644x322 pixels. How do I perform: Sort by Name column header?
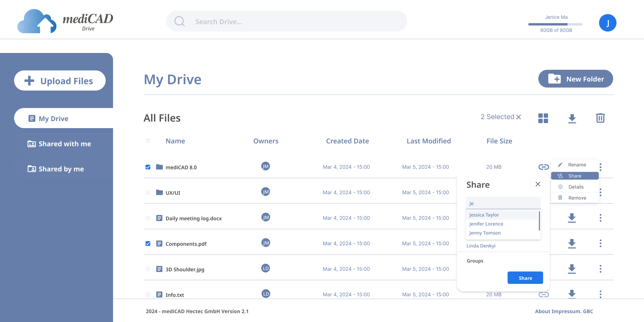coord(175,141)
